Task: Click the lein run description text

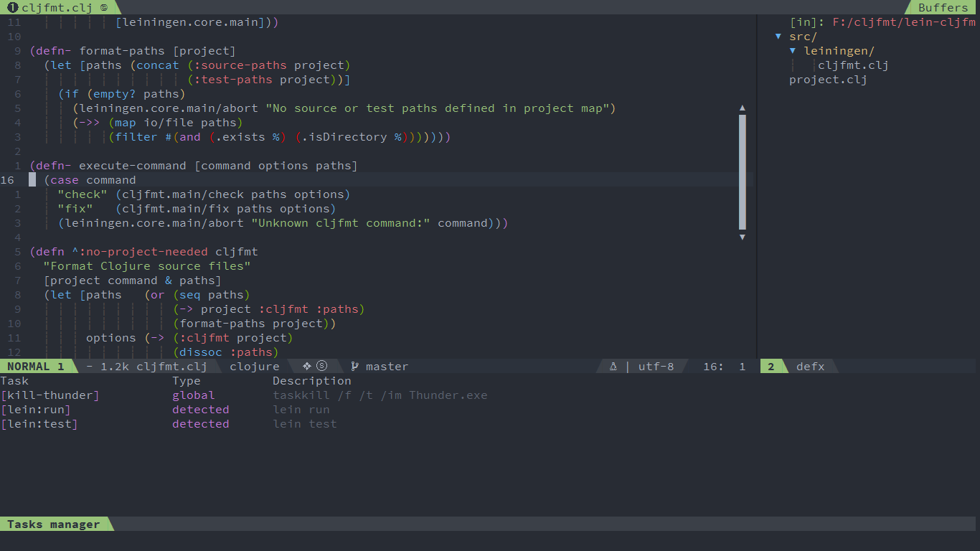Action: 301,410
